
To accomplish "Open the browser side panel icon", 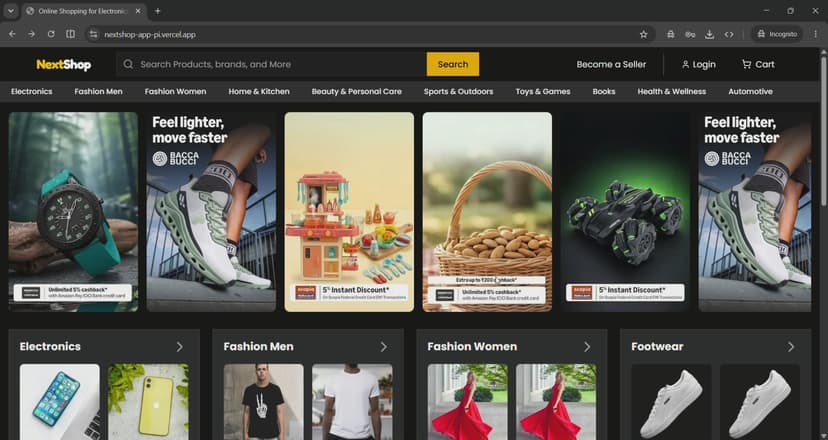I will pyautogui.click(x=70, y=34).
